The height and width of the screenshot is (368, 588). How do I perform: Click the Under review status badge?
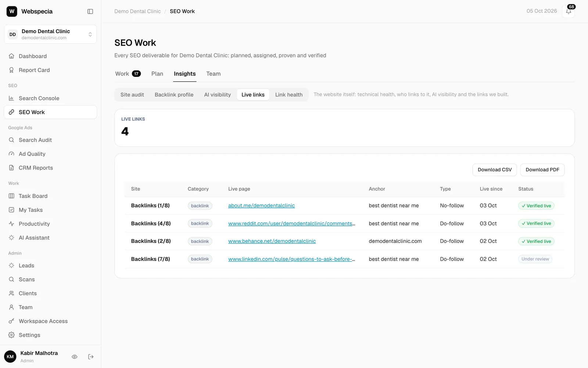[535, 259]
